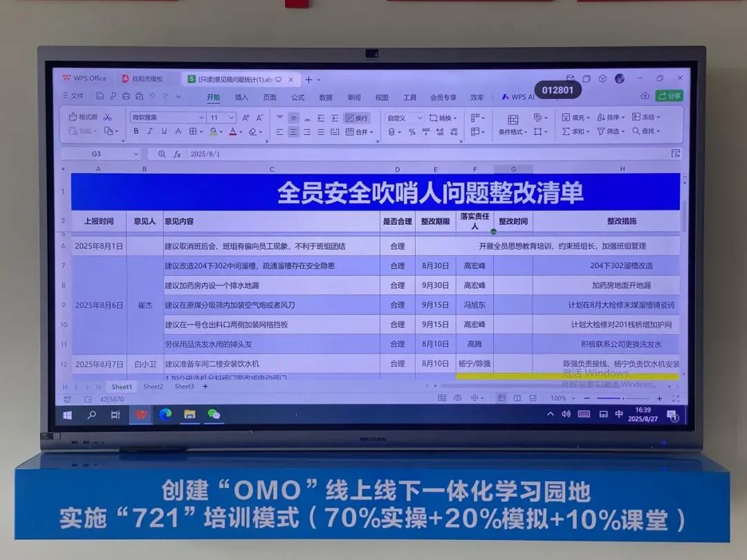
Task: Click the green 分享 share button
Action: tap(669, 96)
